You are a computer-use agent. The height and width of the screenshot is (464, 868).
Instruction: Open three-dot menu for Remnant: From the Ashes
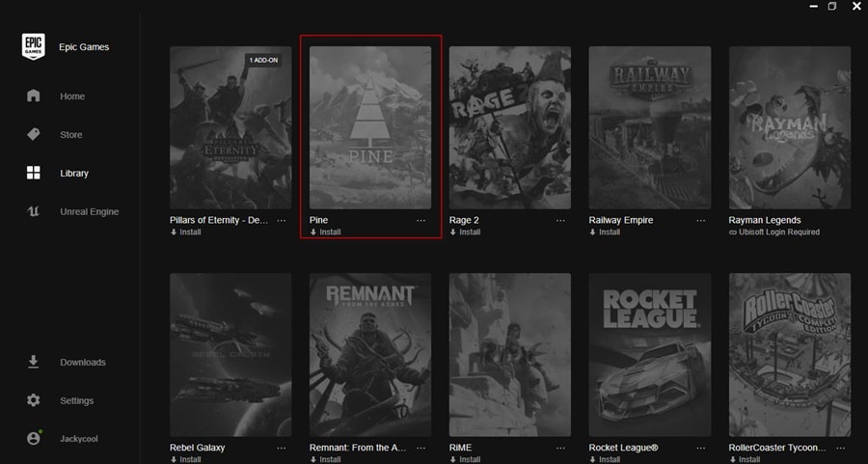click(x=421, y=448)
